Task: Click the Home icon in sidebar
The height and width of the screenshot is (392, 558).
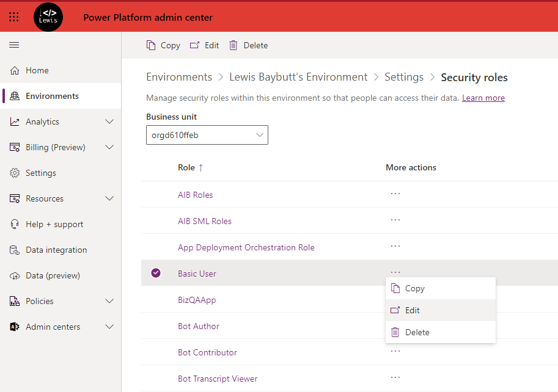Action: pos(15,70)
